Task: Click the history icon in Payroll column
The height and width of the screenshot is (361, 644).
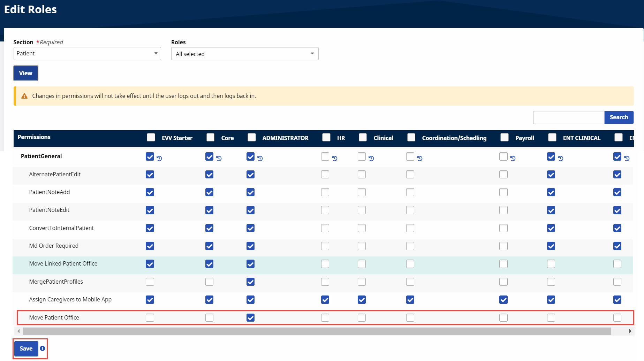Action: point(513,159)
